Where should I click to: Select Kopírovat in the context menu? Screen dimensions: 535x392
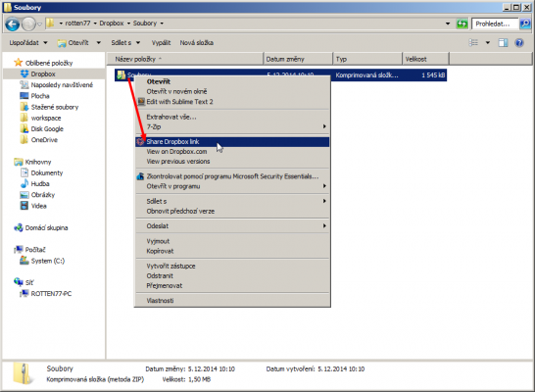point(232,251)
